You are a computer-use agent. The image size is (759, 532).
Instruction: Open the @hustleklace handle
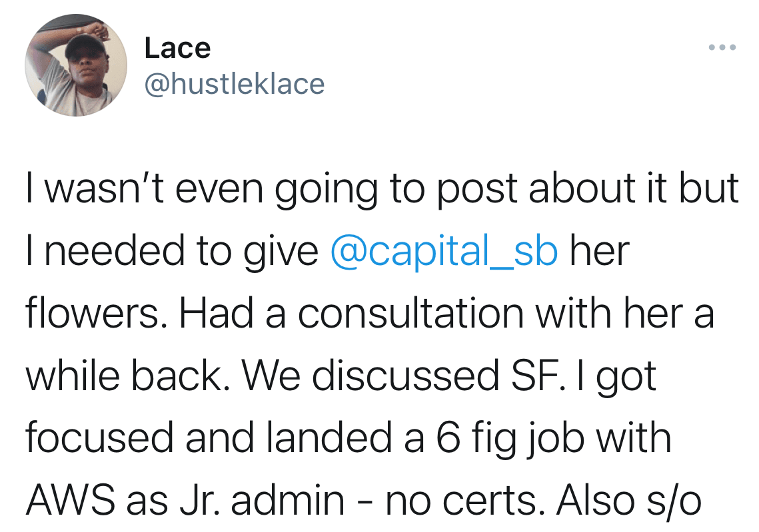pyautogui.click(x=235, y=84)
